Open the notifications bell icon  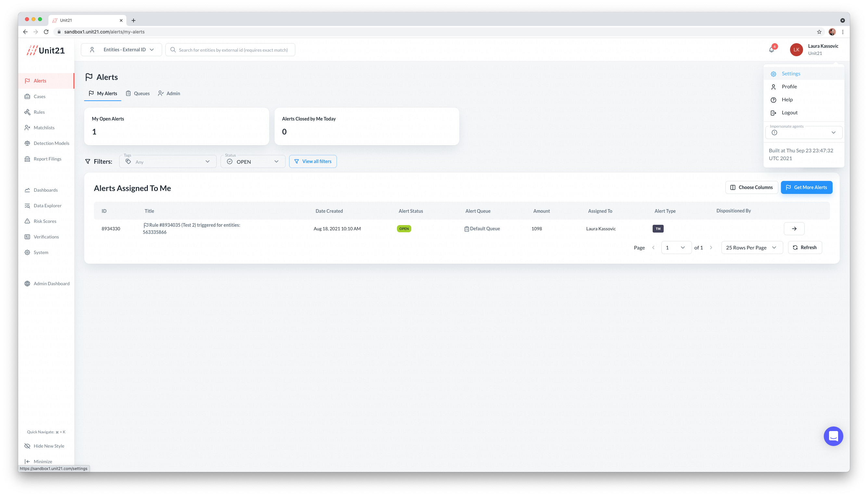(x=771, y=50)
